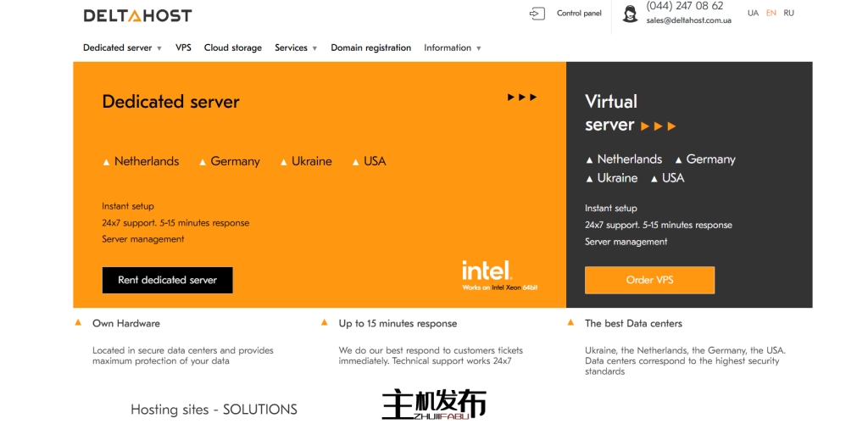Image resolution: width=868 pixels, height=435 pixels.
Task: Click 24x7 support text in the dark Virtual server panel
Action: pyautogui.click(x=658, y=226)
